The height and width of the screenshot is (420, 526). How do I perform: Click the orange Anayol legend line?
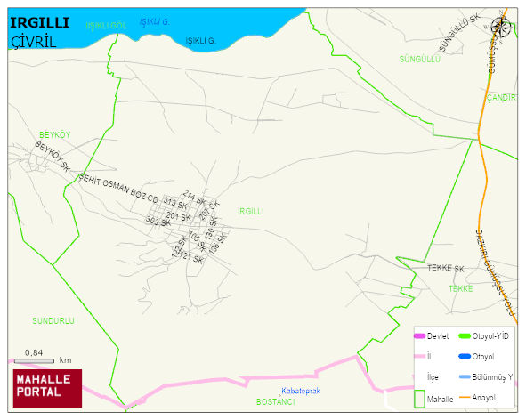pyautogui.click(x=465, y=397)
